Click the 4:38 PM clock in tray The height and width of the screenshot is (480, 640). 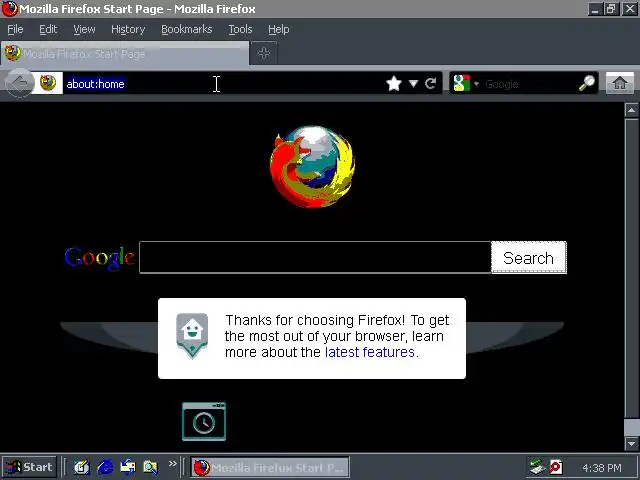(602, 468)
